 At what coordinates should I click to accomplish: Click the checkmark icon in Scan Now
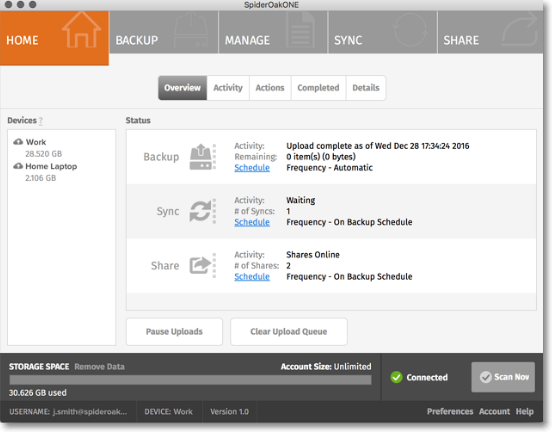coord(485,377)
